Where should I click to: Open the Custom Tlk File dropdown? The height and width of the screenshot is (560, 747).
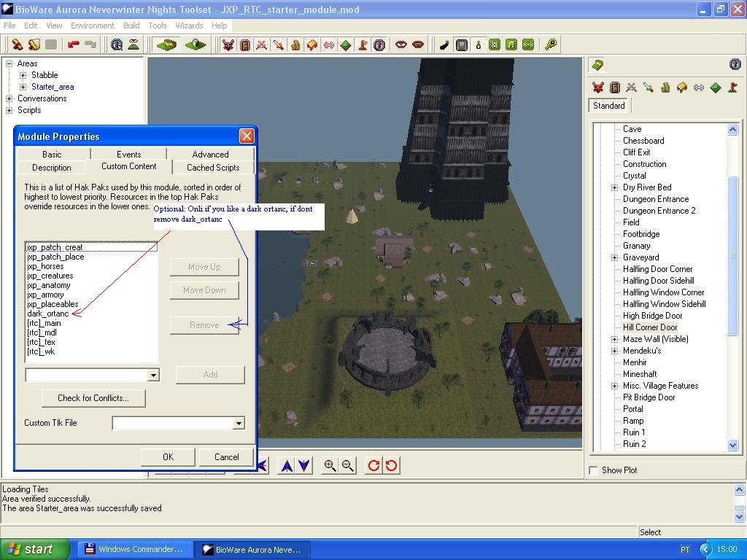pyautogui.click(x=238, y=424)
